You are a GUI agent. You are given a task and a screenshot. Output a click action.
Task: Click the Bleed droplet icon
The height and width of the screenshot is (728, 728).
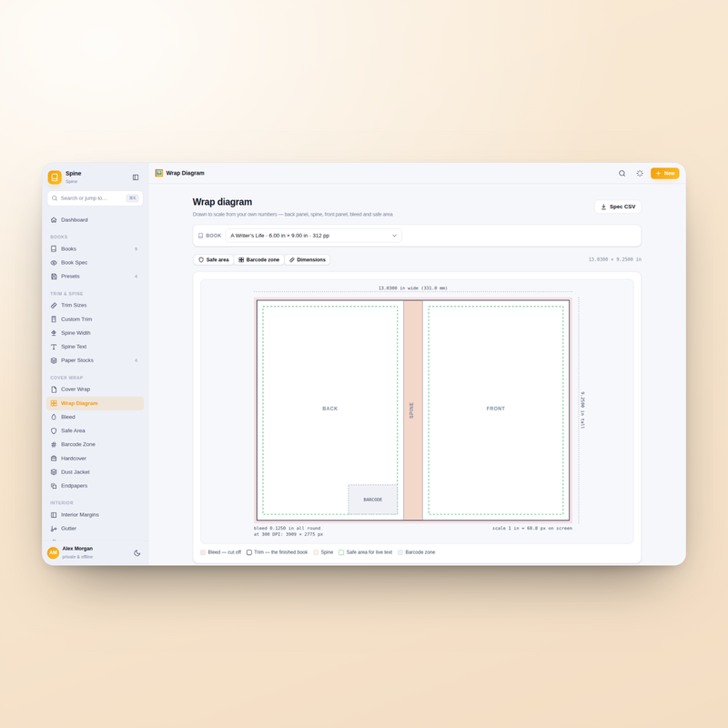pyautogui.click(x=54, y=417)
